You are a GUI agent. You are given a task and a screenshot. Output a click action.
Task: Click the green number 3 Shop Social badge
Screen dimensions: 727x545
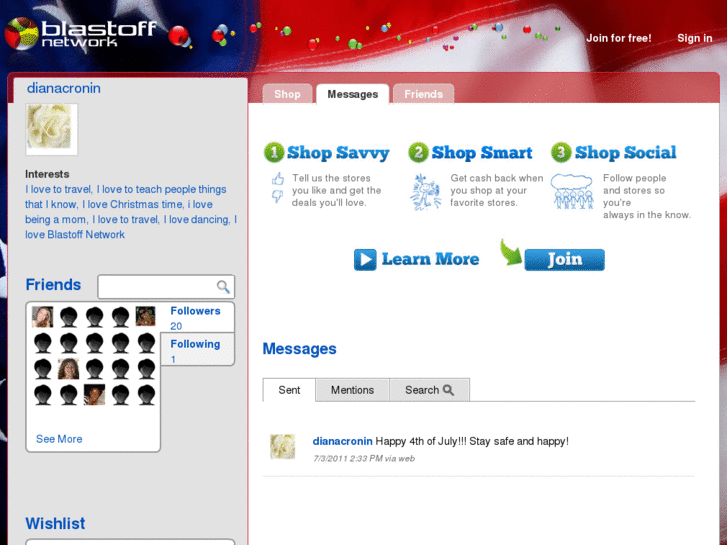pyautogui.click(x=561, y=153)
